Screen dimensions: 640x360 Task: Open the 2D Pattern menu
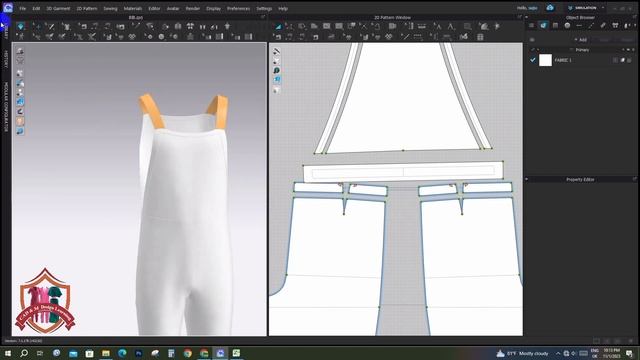coord(87,8)
